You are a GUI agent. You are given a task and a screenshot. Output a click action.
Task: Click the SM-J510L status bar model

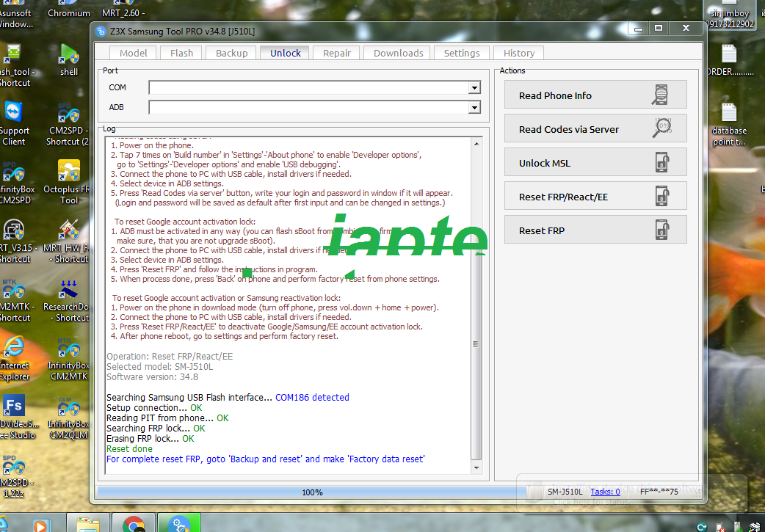[565, 492]
